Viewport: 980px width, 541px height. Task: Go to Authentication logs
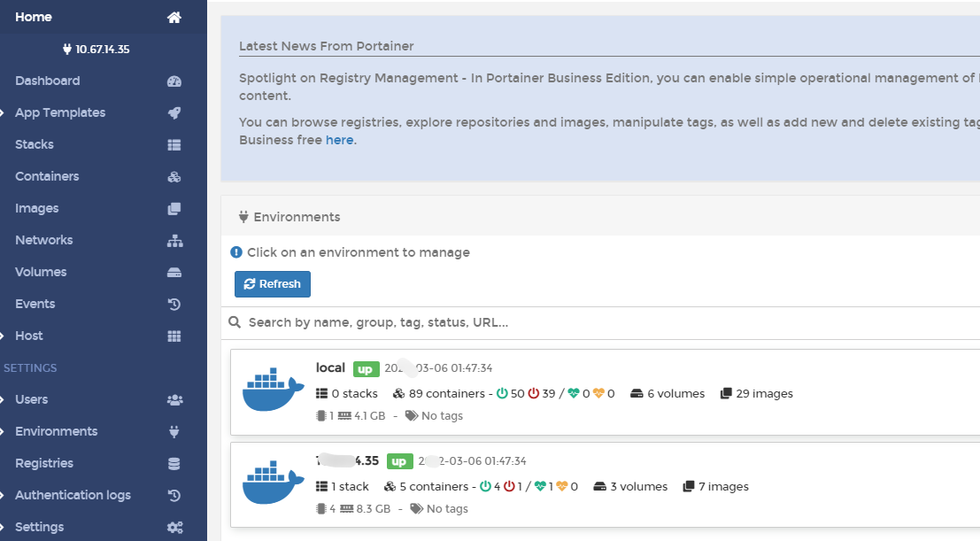click(73, 495)
